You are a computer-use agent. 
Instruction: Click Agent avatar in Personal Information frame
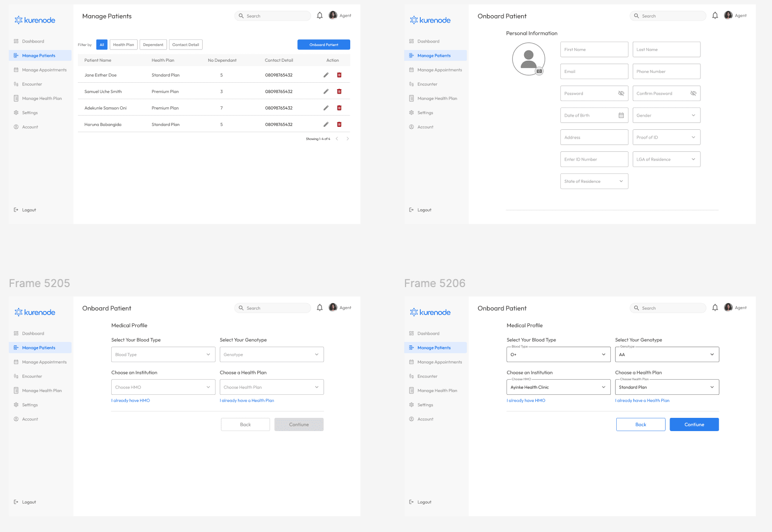click(x=728, y=15)
